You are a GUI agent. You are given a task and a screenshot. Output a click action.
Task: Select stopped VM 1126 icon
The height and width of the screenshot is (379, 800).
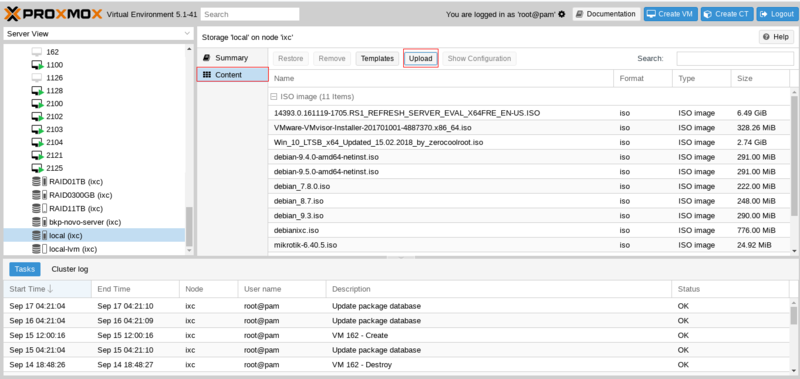pos(37,78)
